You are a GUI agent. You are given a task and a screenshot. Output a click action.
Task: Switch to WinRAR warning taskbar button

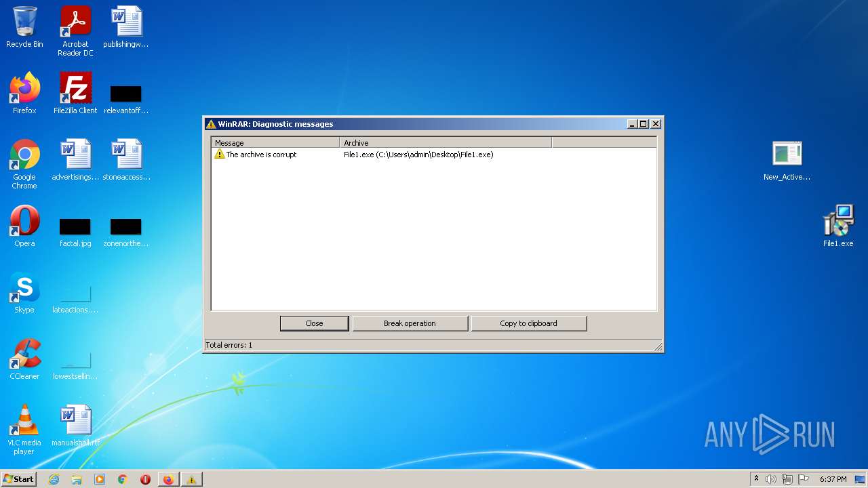(191, 479)
